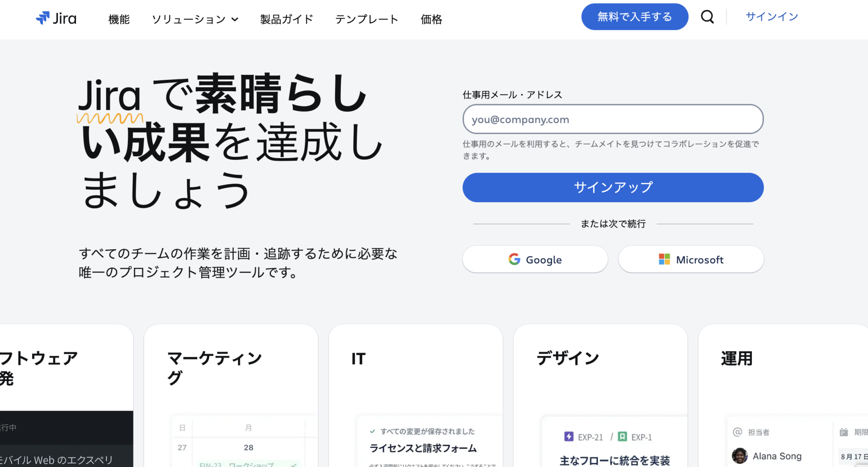Expand the ソリューション dropdown menu
Screen dimensions: 868x467
tap(195, 19)
